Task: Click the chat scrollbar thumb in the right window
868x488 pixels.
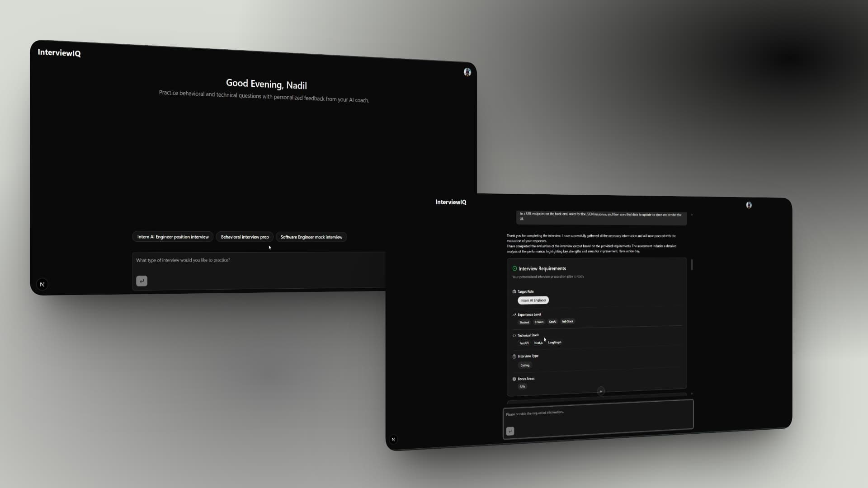Action: pyautogui.click(x=692, y=265)
